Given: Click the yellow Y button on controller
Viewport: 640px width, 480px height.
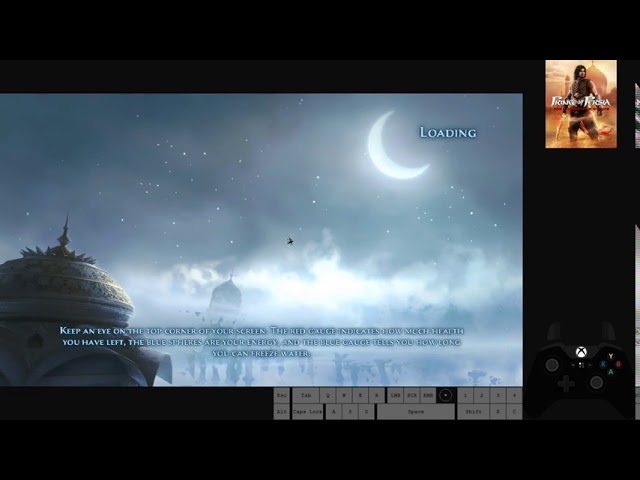Looking at the screenshot, I should click(x=611, y=356).
